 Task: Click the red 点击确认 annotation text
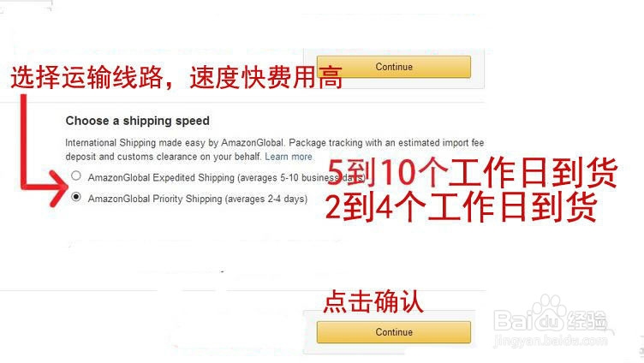pyautogui.click(x=373, y=302)
